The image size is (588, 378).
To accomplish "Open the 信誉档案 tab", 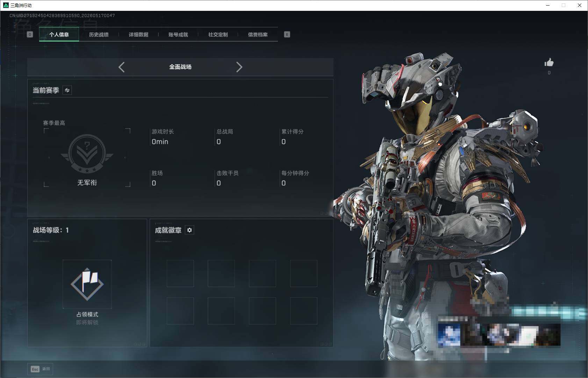I will [258, 35].
